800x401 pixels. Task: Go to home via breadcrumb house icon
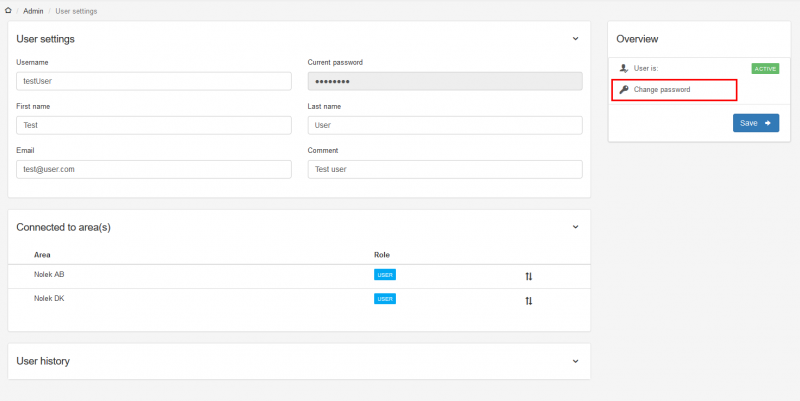pos(8,10)
